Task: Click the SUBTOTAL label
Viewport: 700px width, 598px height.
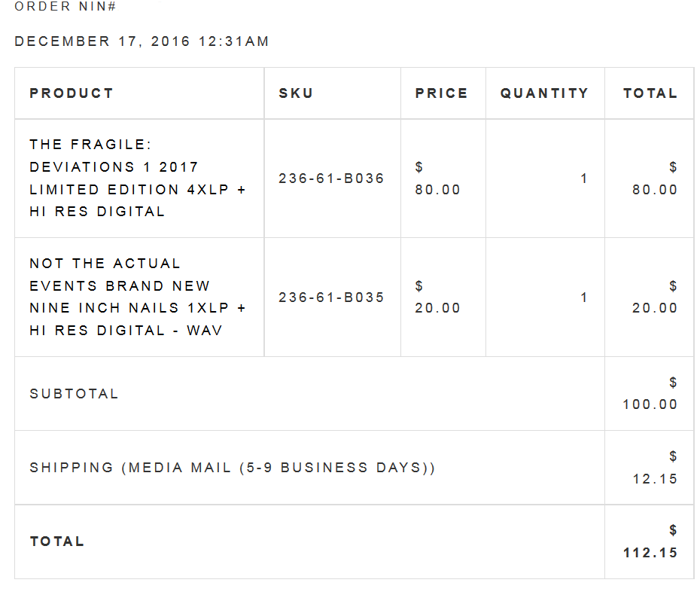Action: [x=74, y=394]
